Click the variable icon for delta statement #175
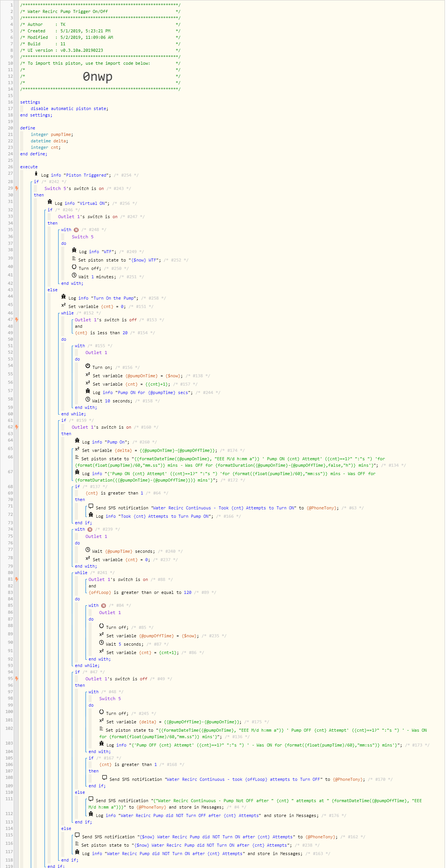The width and height of the screenshot is (448, 868). click(x=102, y=720)
